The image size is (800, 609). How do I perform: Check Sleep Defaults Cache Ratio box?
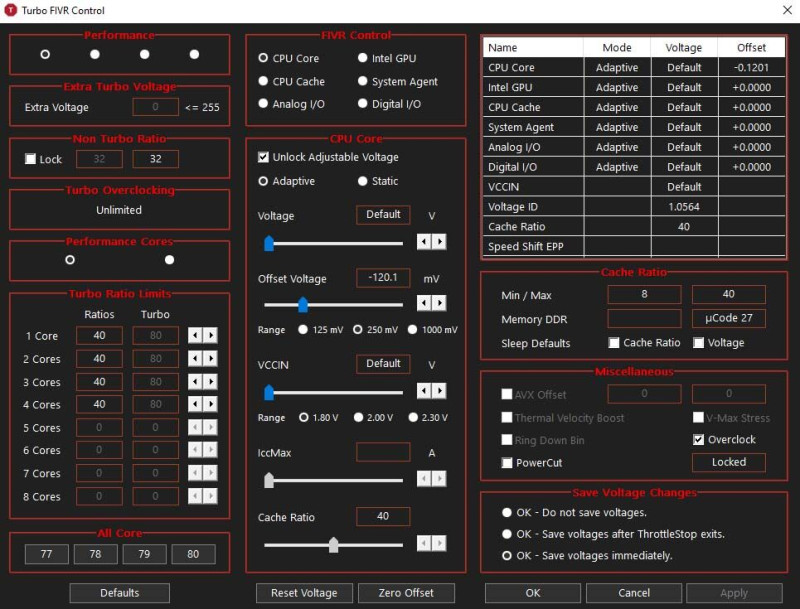pos(614,343)
